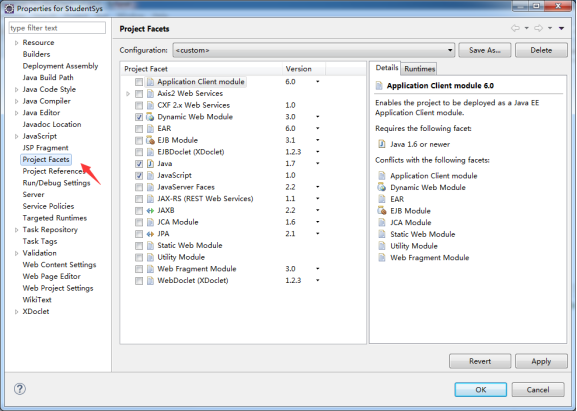
Task: Select Targeted Runtimes in the sidebar
Action: [x=54, y=218]
